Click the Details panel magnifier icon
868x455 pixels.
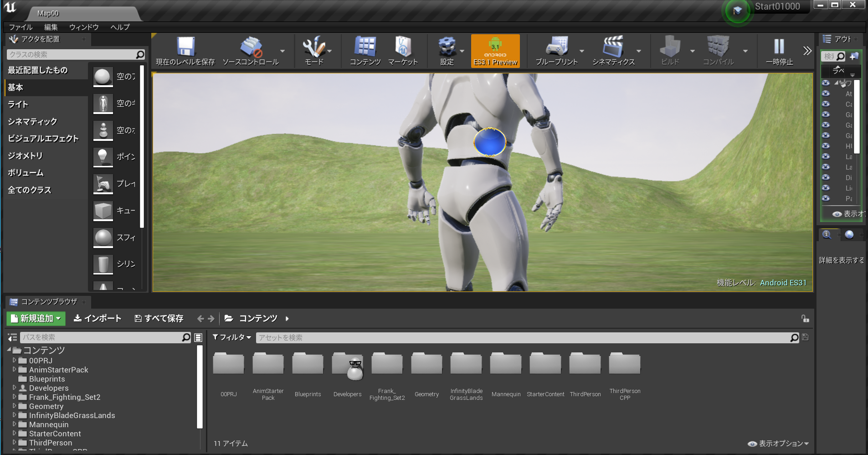[x=827, y=234]
